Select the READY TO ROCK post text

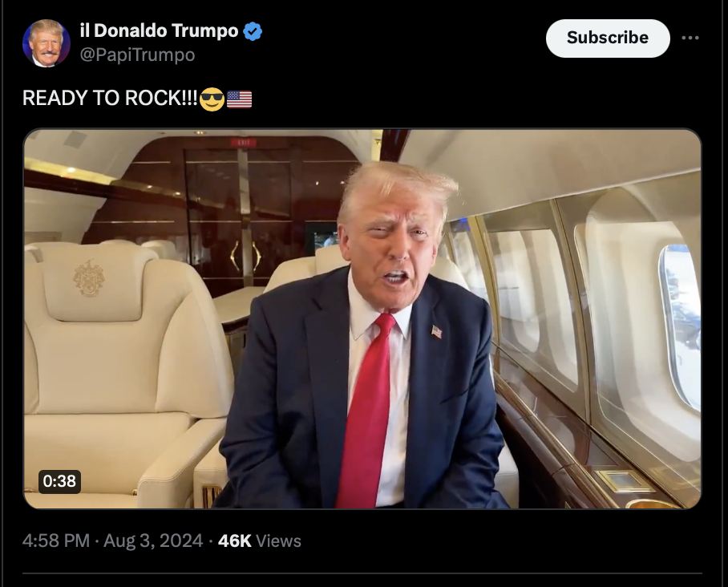point(110,98)
